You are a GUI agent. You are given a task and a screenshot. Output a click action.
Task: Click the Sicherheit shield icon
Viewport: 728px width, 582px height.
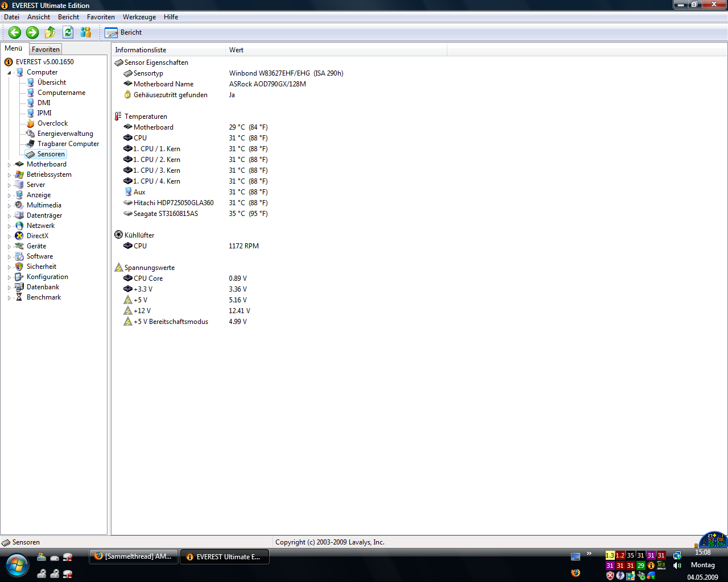[19, 267]
